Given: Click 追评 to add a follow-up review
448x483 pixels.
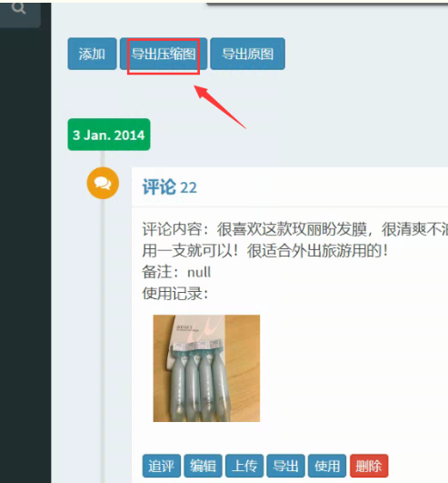Looking at the screenshot, I should click(x=162, y=466).
